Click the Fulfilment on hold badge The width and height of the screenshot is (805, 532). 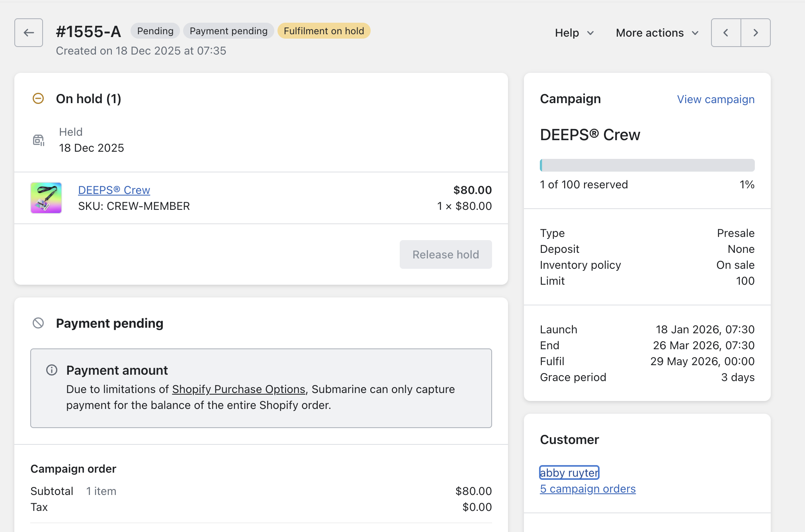324,31
